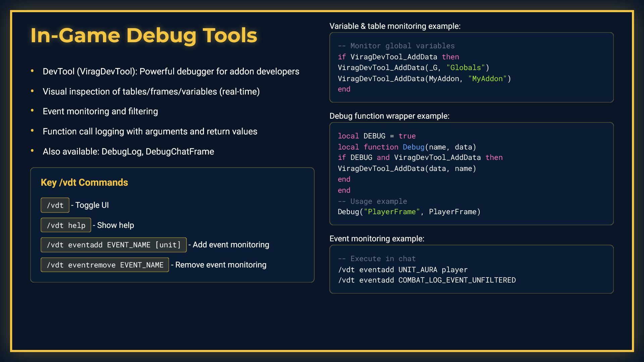644x362 pixels.
Task: Click the Variable & table monitoring example label
Action: click(x=395, y=26)
